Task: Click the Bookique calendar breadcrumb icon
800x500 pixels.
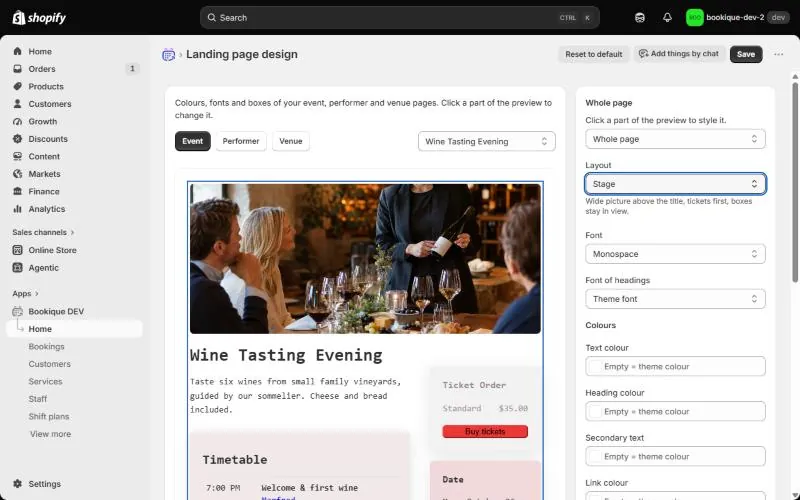Action: pos(168,55)
